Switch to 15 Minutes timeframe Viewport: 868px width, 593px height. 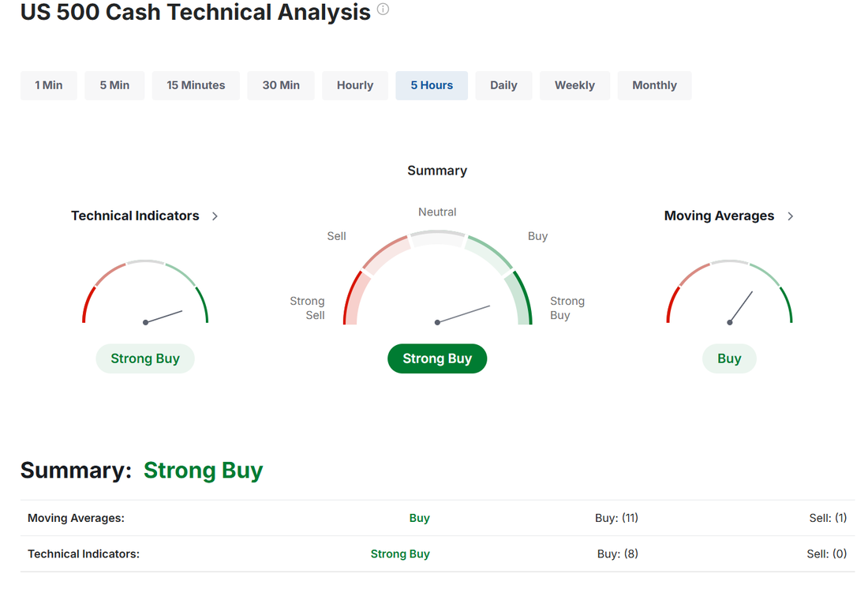pos(196,85)
